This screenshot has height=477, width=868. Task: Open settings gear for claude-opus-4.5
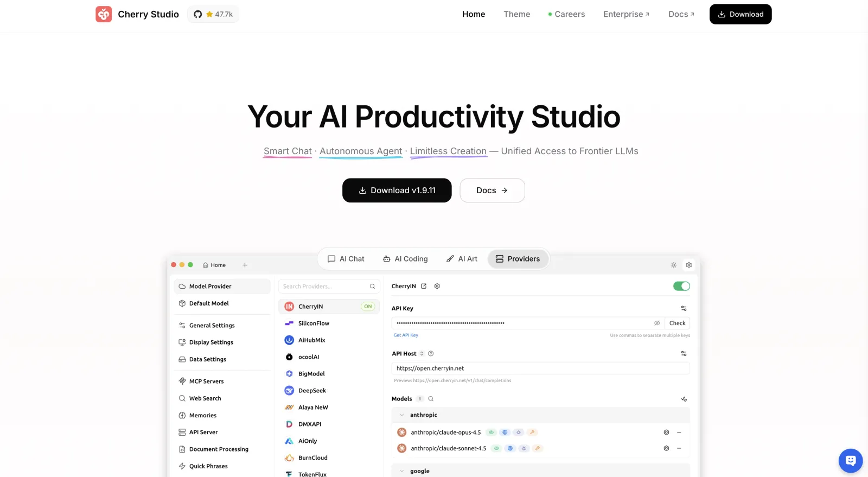point(666,433)
